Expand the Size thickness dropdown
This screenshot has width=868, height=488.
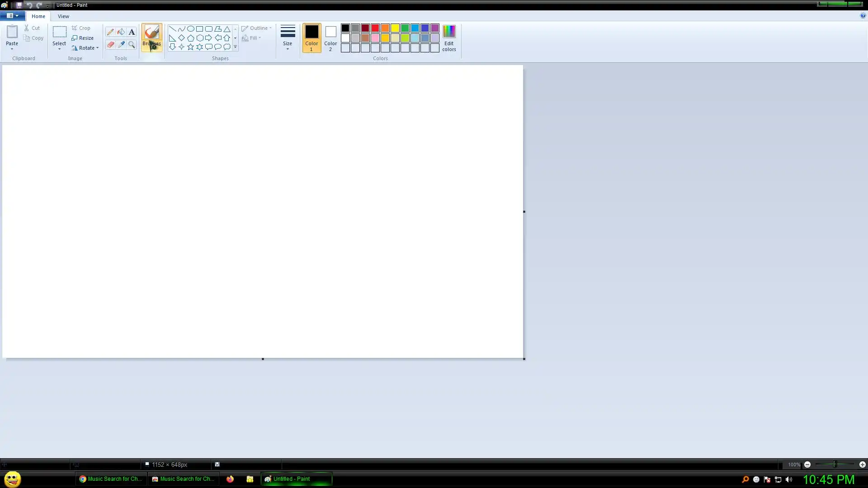[x=288, y=38]
